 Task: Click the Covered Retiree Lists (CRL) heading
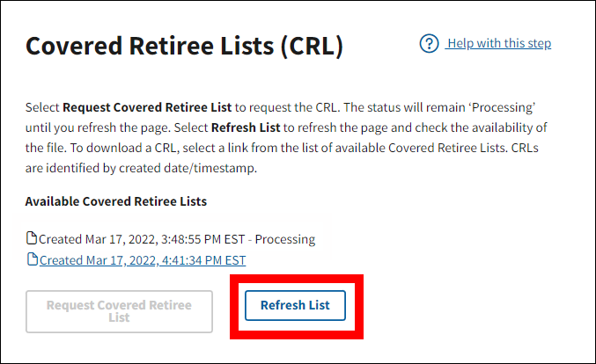183,47
